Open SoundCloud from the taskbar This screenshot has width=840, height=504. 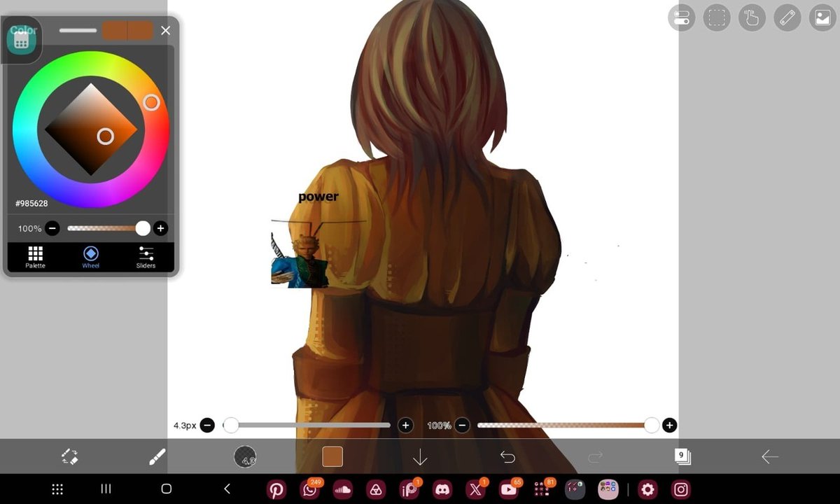point(342,489)
